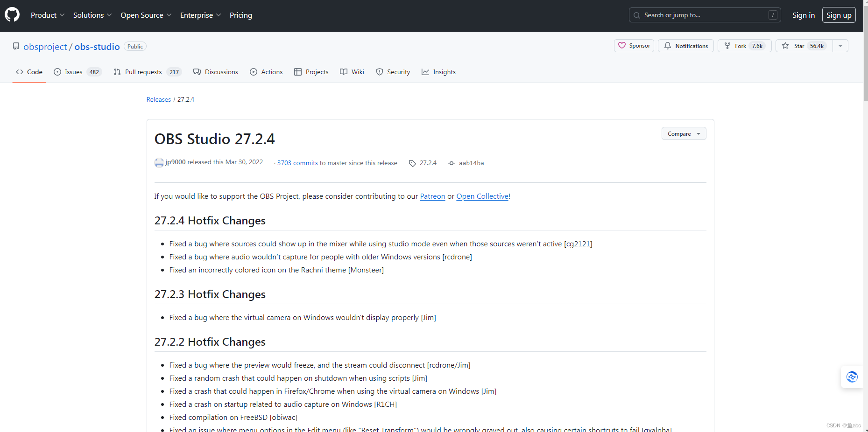Expand the Solutions menu
868x432 pixels.
pos(92,15)
